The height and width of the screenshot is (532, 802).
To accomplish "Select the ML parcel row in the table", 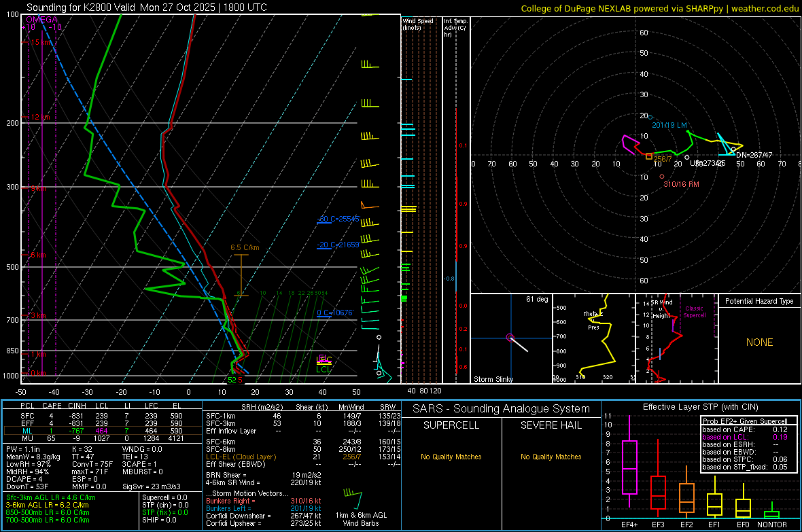I will coord(101,431).
